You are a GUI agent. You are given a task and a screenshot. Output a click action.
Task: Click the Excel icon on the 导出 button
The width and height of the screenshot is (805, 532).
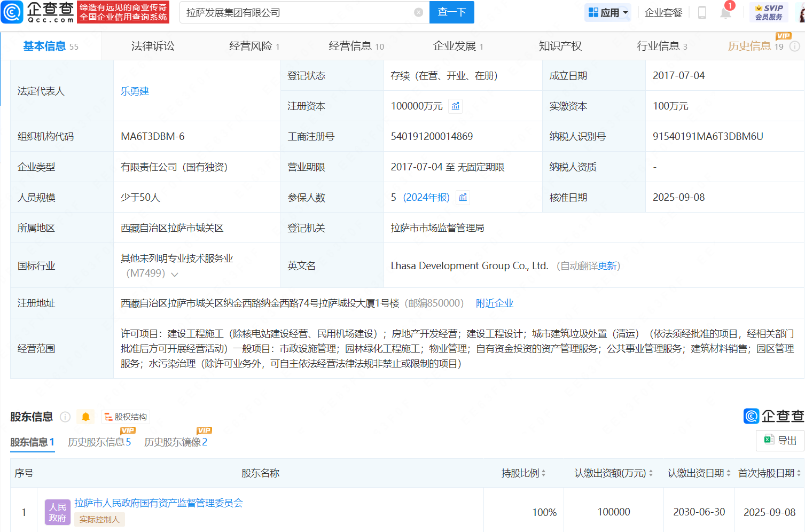coord(769,440)
